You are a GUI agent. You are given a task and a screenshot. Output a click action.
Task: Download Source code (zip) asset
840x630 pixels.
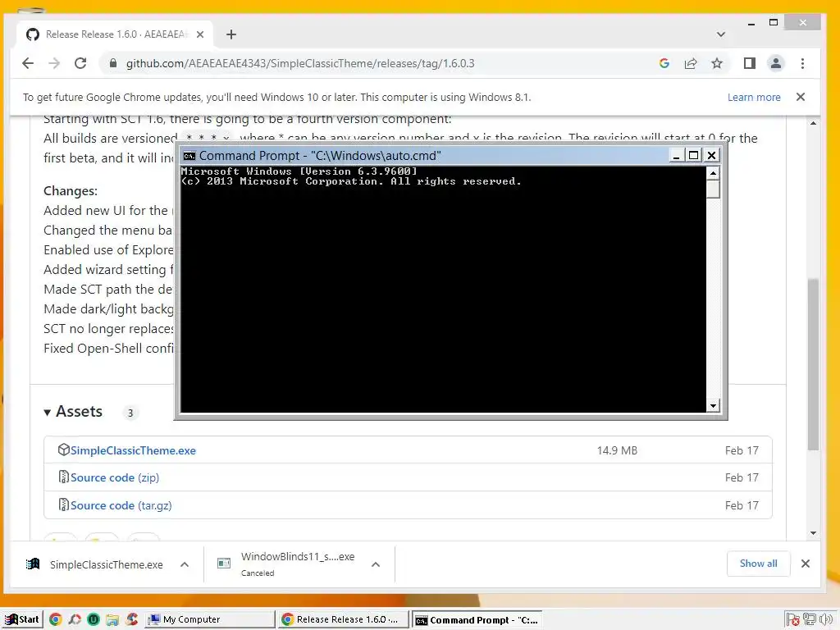point(115,477)
